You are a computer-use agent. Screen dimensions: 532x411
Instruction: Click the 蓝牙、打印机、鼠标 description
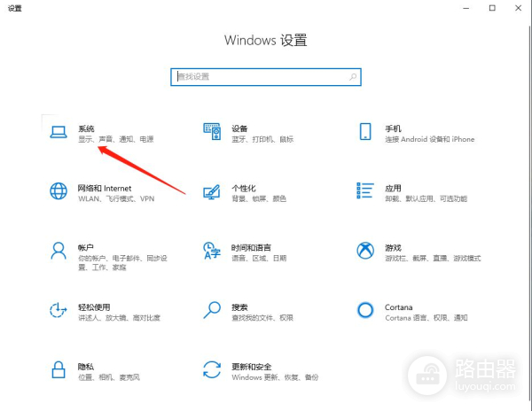coord(262,139)
